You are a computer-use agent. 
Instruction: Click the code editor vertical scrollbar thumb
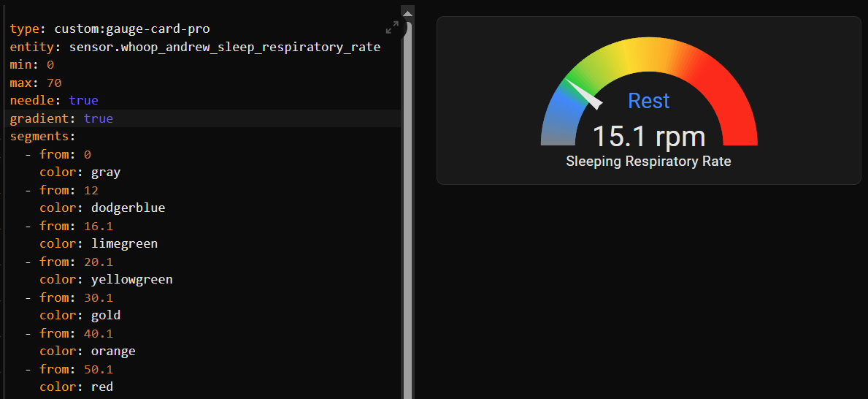[408, 209]
